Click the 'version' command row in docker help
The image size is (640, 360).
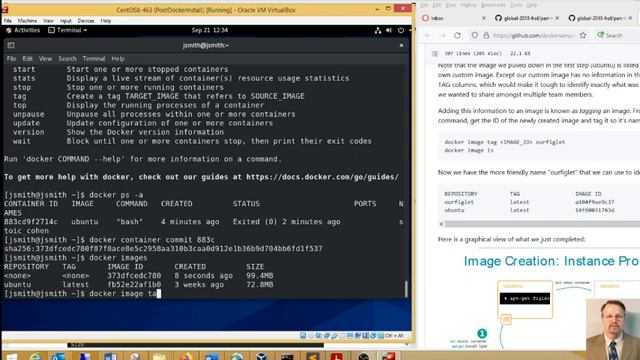(118, 132)
